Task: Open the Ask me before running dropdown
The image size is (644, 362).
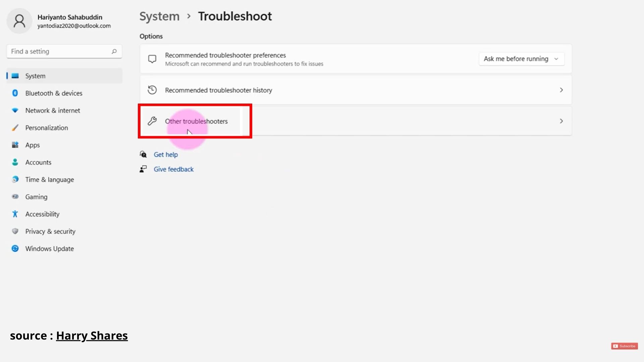Action: click(x=522, y=59)
